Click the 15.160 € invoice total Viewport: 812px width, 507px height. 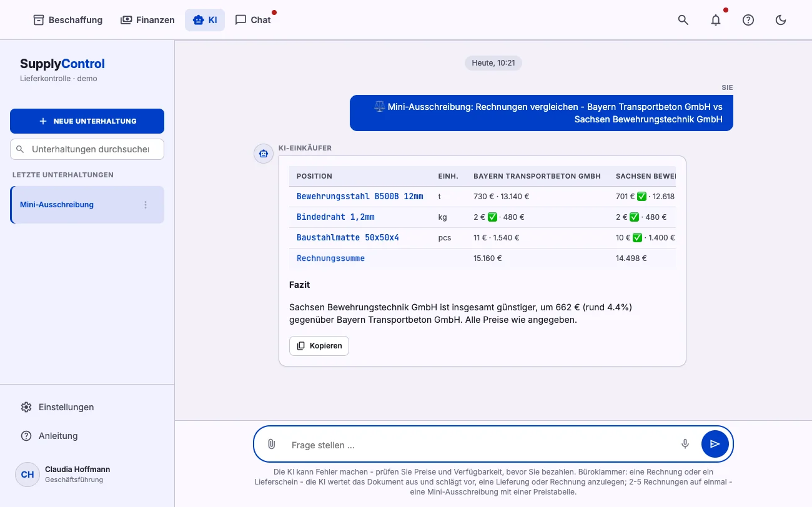point(488,258)
